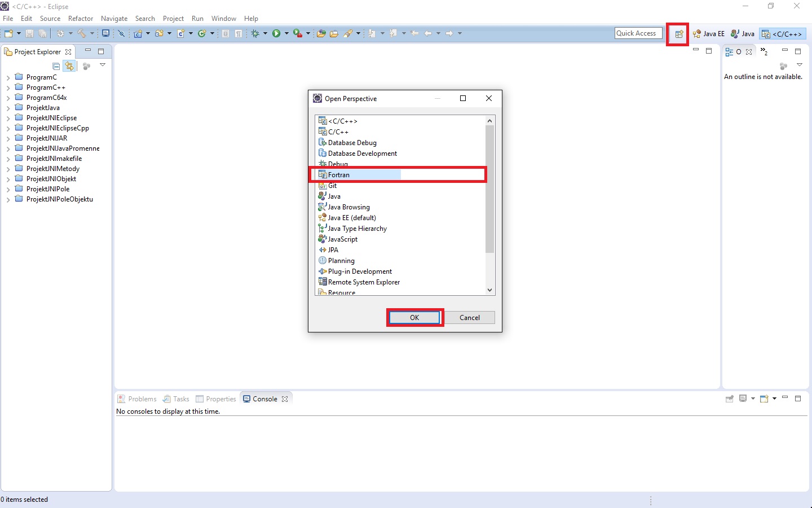This screenshot has width=812, height=508.
Task: Click the Open Console icon
Action: (x=765, y=398)
